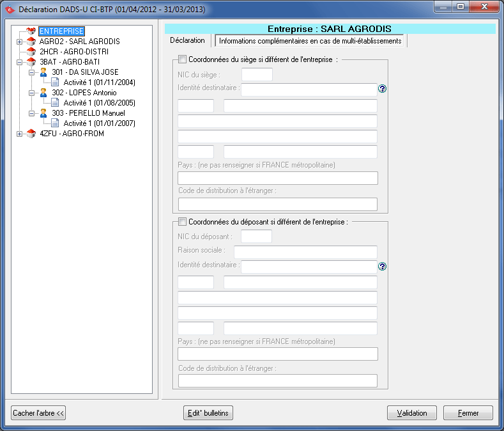The width and height of the screenshot is (504, 431).
Task: Expand the 4ZFU - AGRO-FROM tree node
Action: tap(19, 134)
